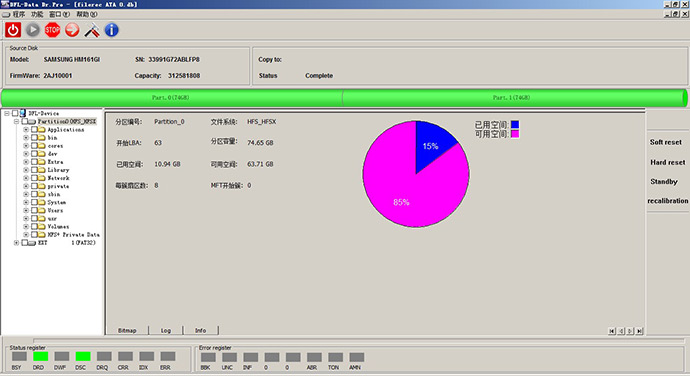Click the cores folder icon
This screenshot has width=690, height=376.
pyautogui.click(x=42, y=146)
